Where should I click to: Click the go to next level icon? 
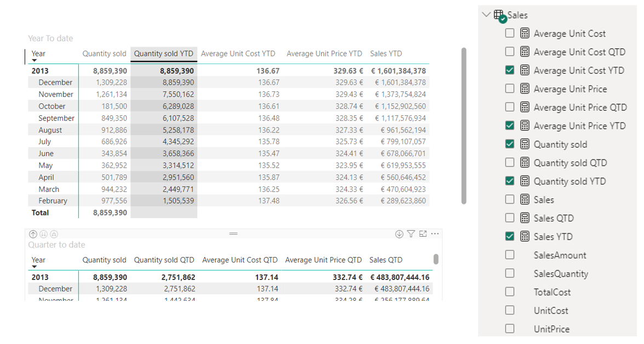[x=43, y=234]
